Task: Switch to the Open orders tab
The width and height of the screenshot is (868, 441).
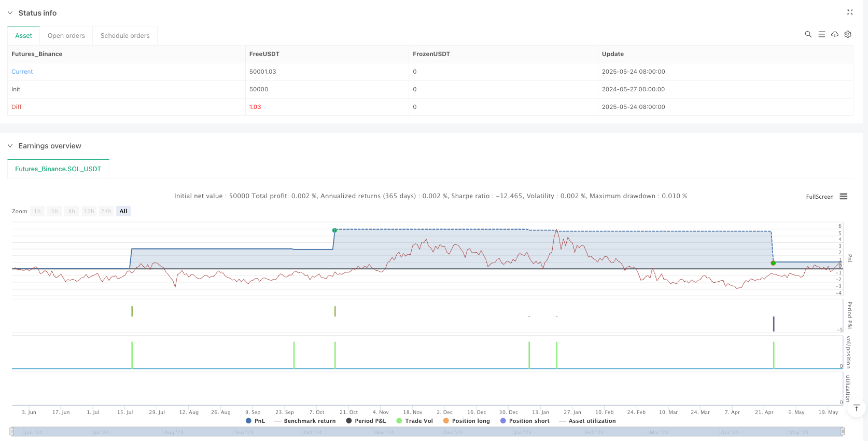Action: click(x=66, y=36)
